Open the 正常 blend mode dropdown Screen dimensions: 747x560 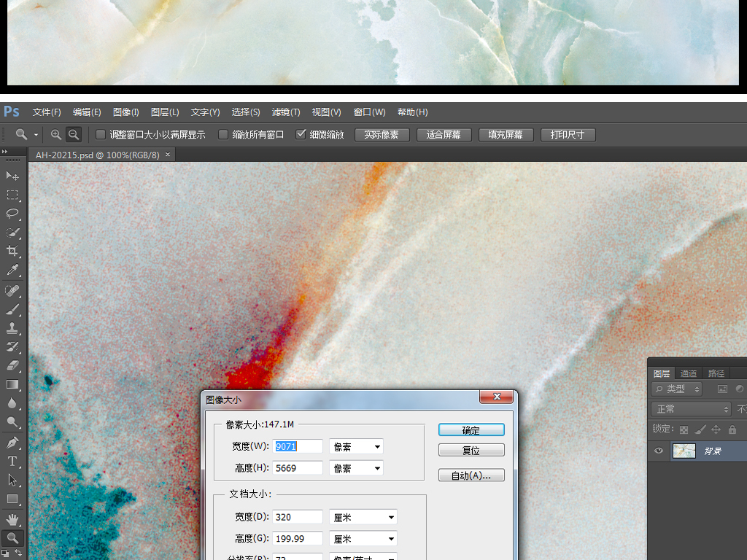click(x=690, y=409)
